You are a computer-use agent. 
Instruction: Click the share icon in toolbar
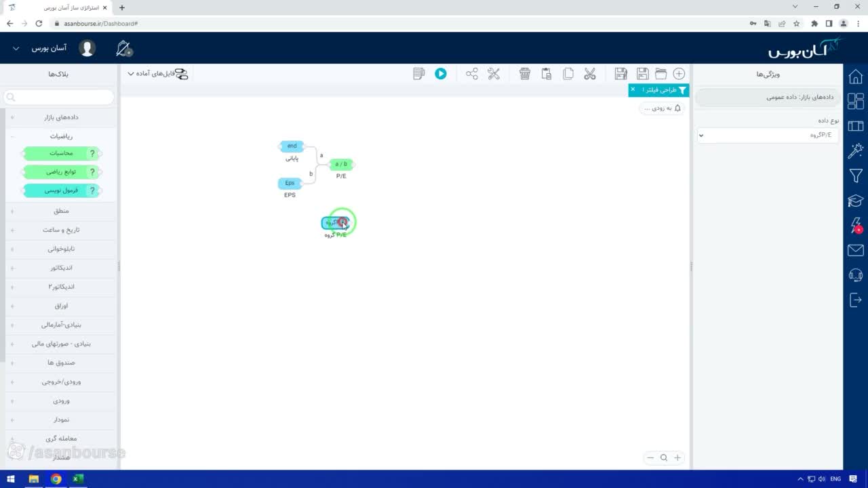pos(472,74)
